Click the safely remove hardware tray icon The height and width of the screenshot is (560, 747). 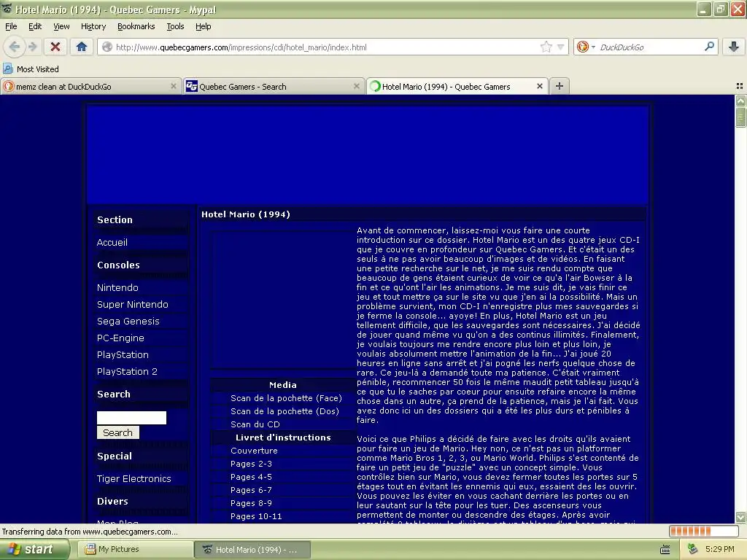[693, 550]
